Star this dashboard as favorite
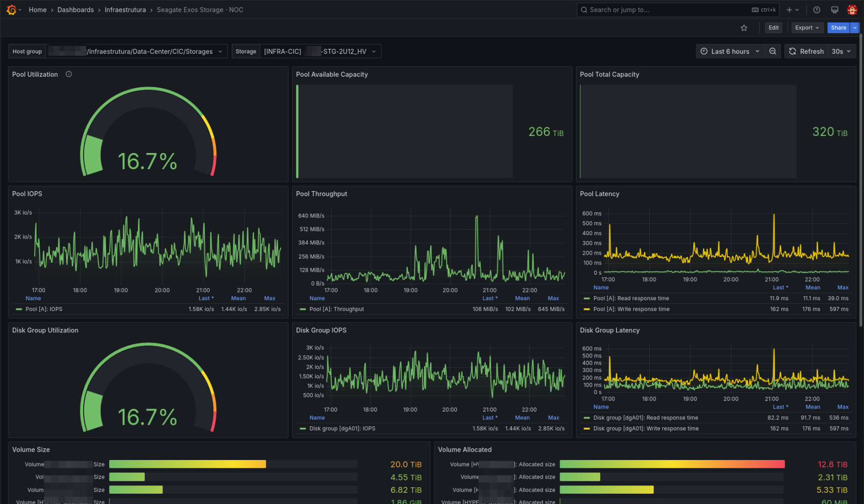The image size is (864, 504). (744, 28)
